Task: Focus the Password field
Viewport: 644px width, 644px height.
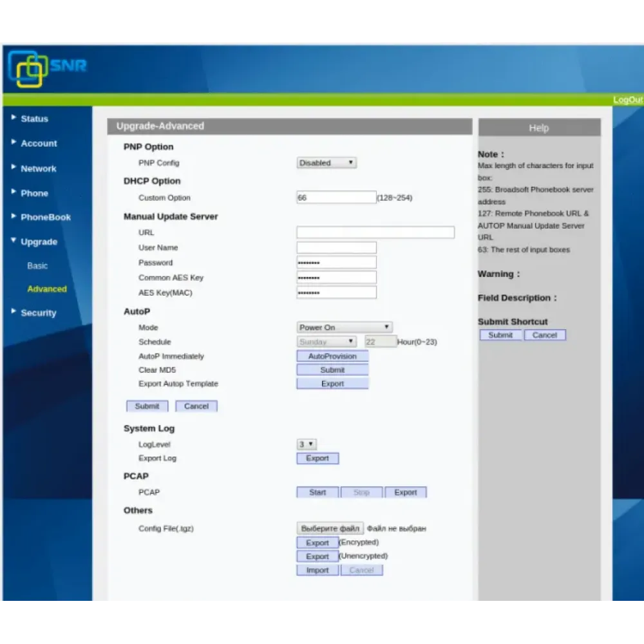Action: [336, 263]
